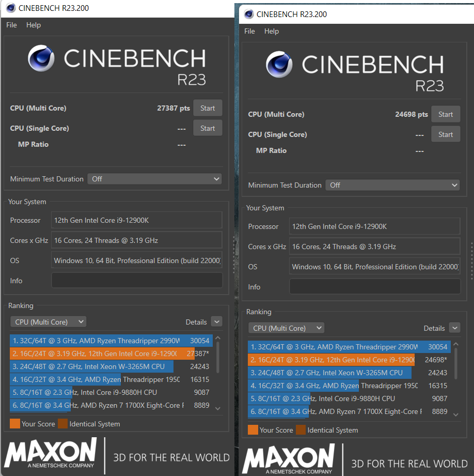Viewport: 474px width, 476px height.
Task: Click MAXON logo in right window
Action: 289,459
